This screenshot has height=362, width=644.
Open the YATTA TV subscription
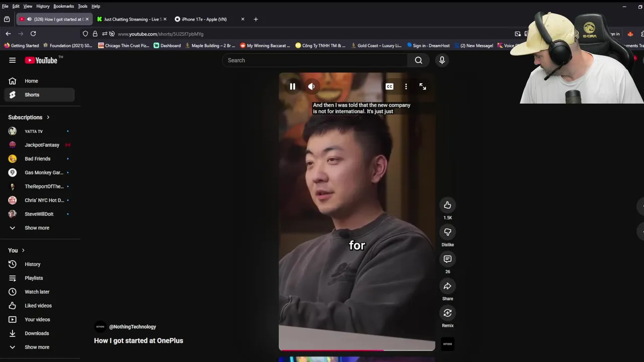point(39,131)
